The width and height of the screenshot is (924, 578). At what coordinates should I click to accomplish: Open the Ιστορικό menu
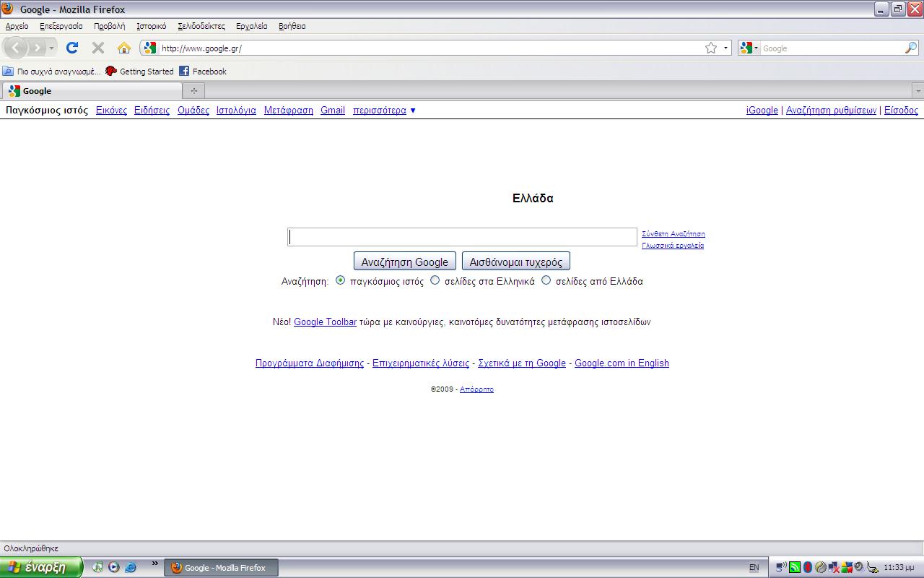(x=152, y=26)
